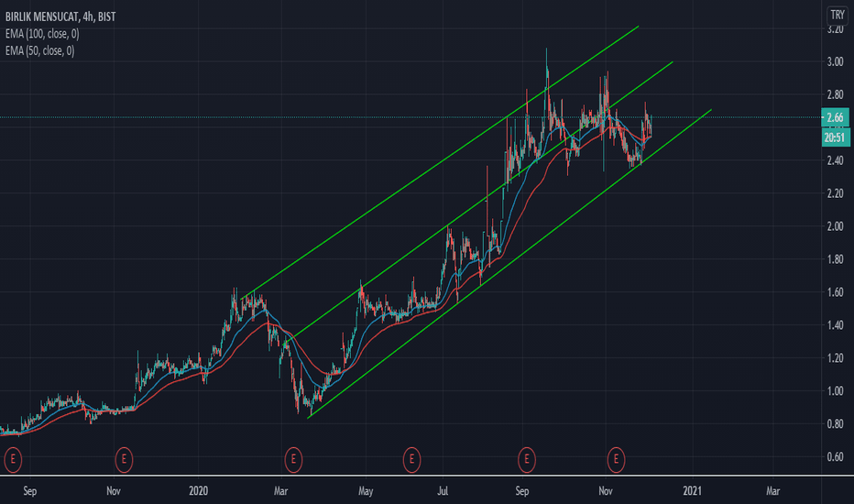Click the 1.60 price axis label
854x504 pixels.
point(835,292)
